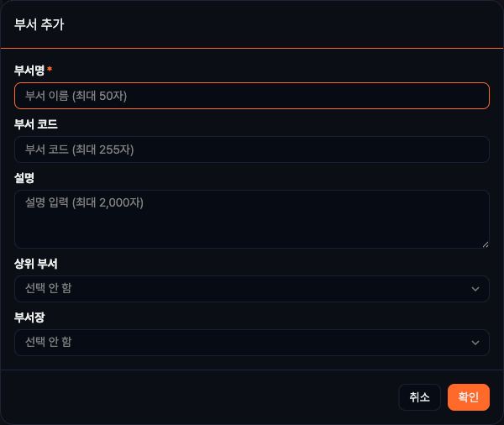Click the 설명 label text
Screen dimensions: 504x425
pos(24,177)
